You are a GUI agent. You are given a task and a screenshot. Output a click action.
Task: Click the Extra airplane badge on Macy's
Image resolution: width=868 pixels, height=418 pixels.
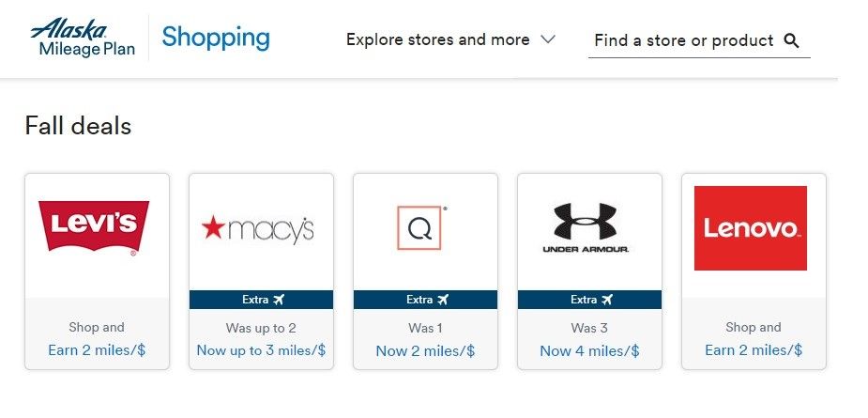(x=262, y=300)
